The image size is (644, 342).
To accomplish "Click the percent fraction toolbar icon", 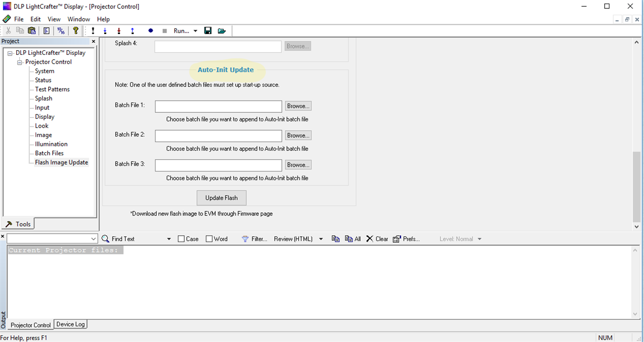I will tap(61, 31).
